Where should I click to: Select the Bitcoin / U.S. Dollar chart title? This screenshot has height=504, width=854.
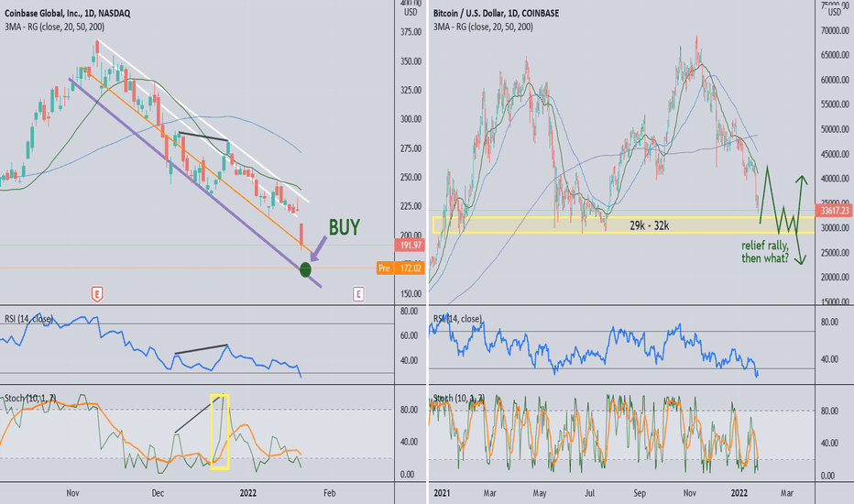tap(496, 13)
